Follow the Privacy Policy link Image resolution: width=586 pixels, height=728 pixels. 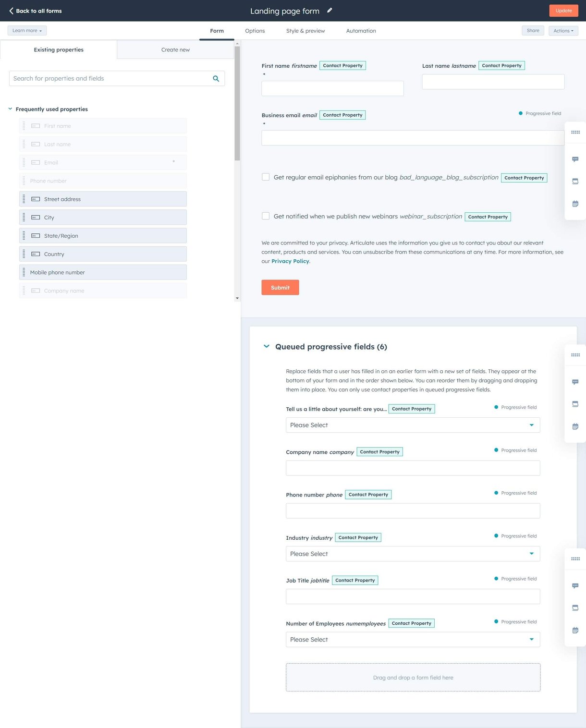[290, 261]
